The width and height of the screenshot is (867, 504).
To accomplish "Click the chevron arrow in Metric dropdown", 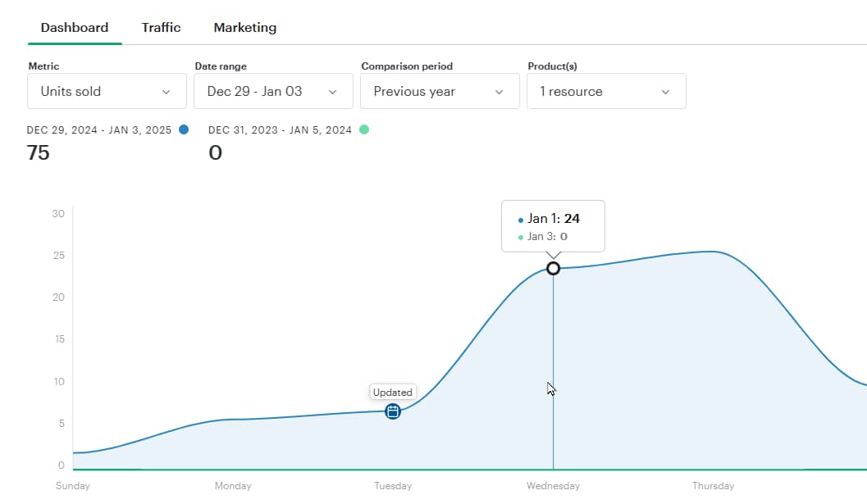I will pos(167,92).
